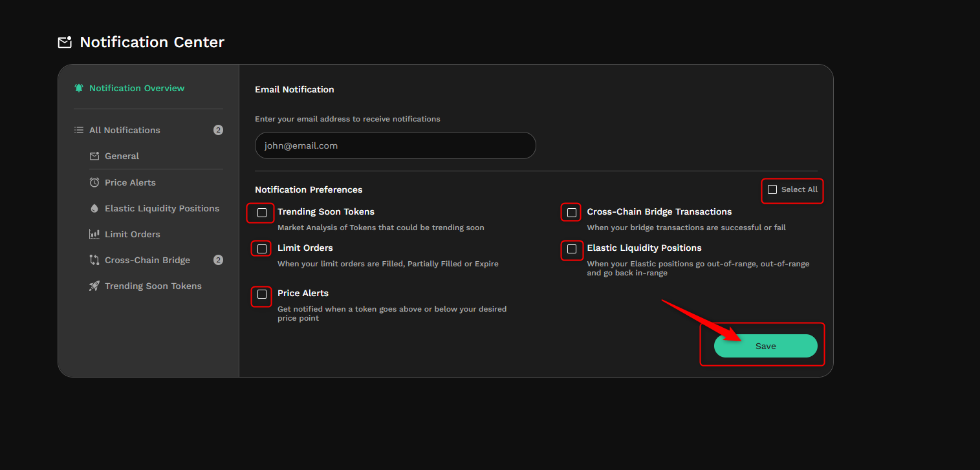Click the list icon beside All Notifications
This screenshot has height=470, width=980.
79,130
